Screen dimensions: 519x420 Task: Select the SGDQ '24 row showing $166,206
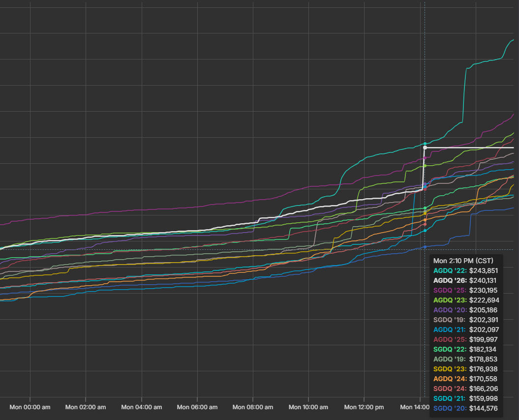[466, 389]
